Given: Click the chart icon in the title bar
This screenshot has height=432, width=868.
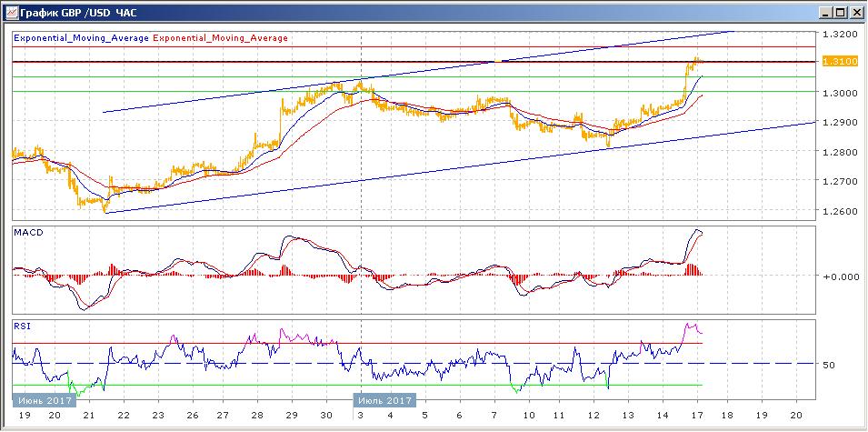Looking at the screenshot, I should [11, 12].
